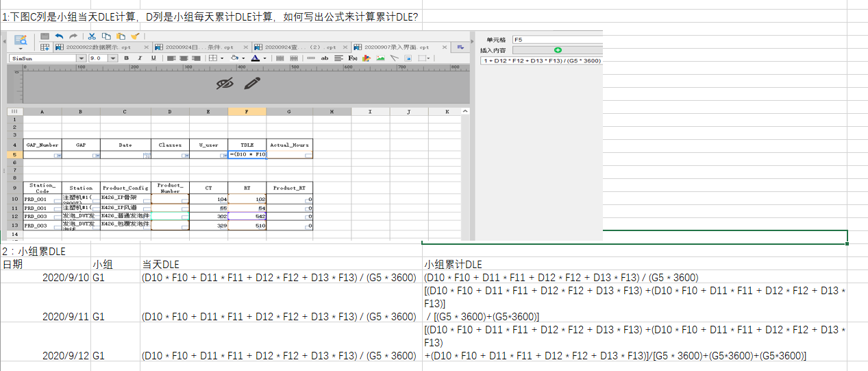
Task: Expand the font color dropdown arrow
Action: pos(265,58)
